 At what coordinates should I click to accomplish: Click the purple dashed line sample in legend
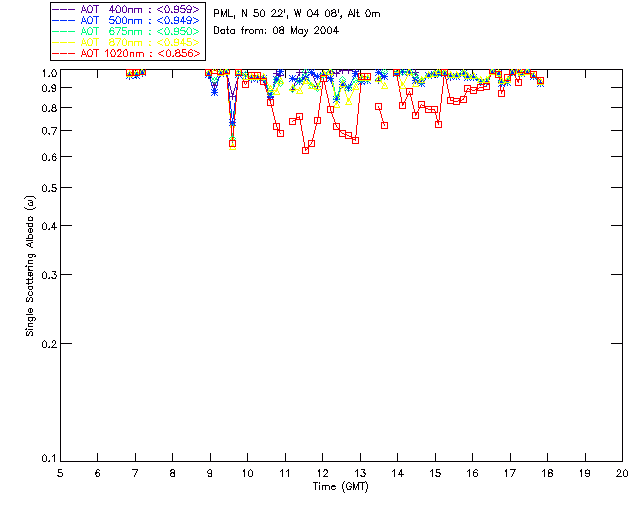point(64,9)
